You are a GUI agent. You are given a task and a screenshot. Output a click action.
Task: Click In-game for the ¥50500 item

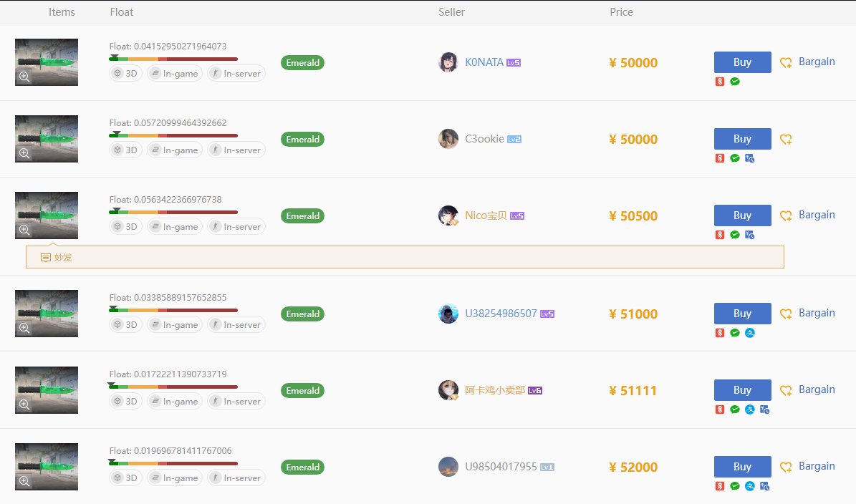point(175,226)
